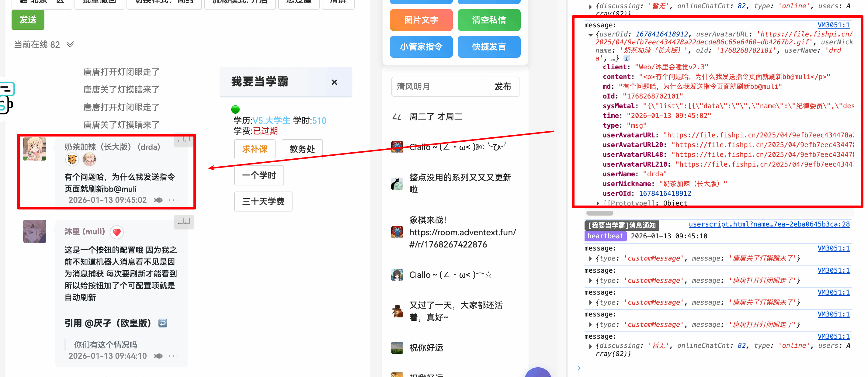Click the 小管家指令 button
This screenshot has height=377, width=868.
(x=421, y=47)
